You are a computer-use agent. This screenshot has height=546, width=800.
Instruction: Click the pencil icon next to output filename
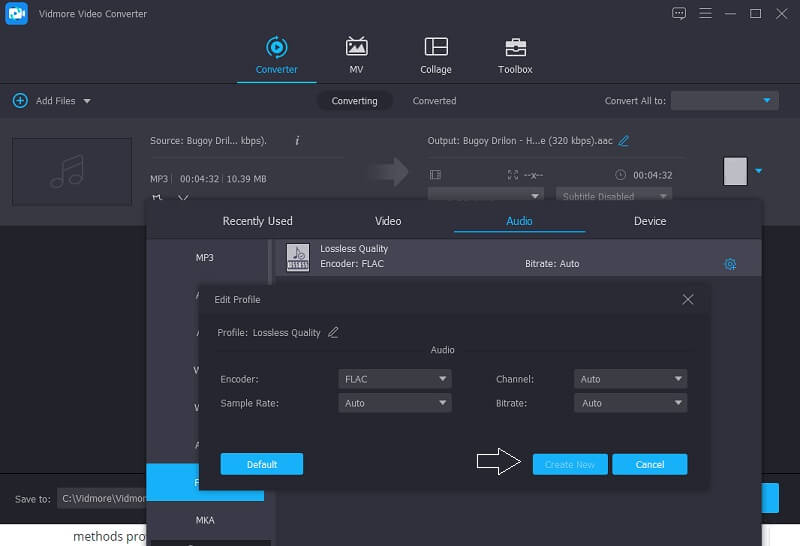624,141
